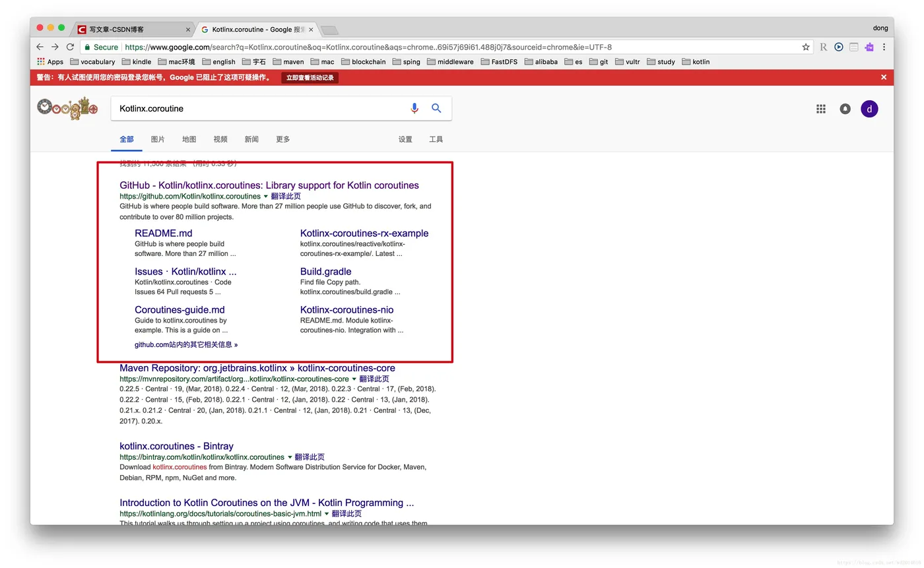The image size is (924, 568).
Task: Open the kotlin bookmark folder
Action: [696, 61]
